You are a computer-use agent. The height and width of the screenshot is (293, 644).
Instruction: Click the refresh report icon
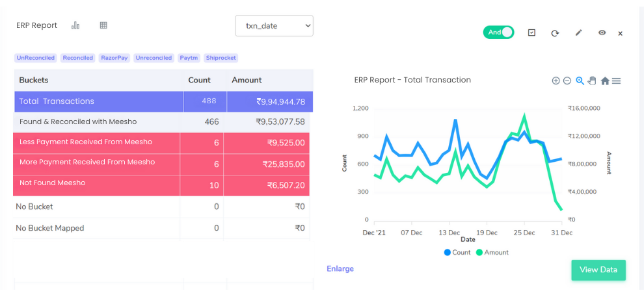555,33
